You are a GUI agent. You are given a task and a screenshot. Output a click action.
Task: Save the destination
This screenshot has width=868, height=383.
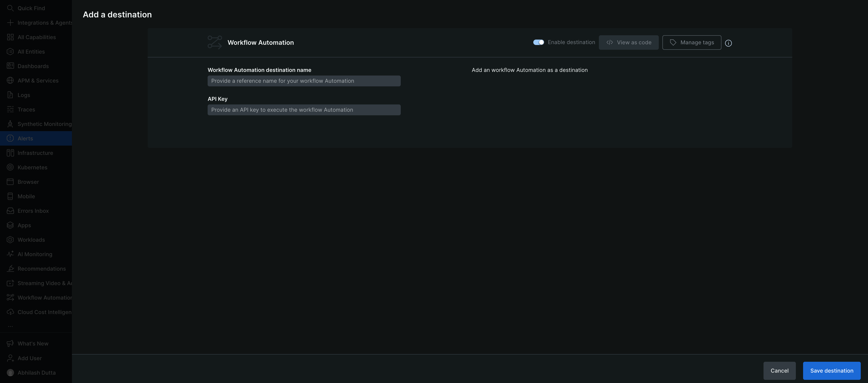tap(832, 371)
